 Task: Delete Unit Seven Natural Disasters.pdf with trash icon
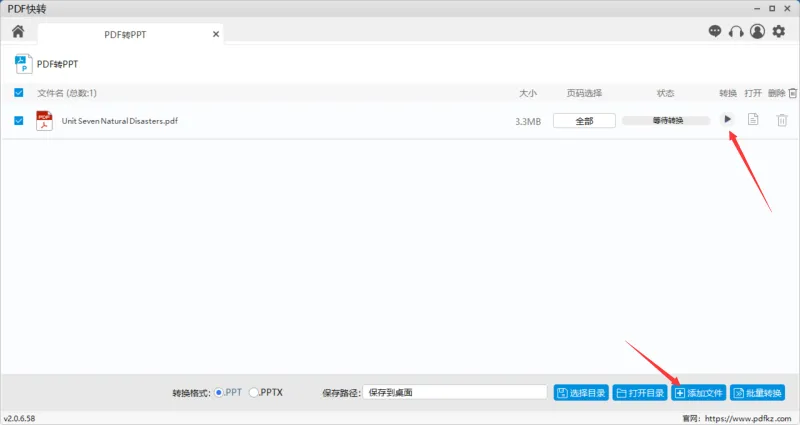[x=782, y=120]
